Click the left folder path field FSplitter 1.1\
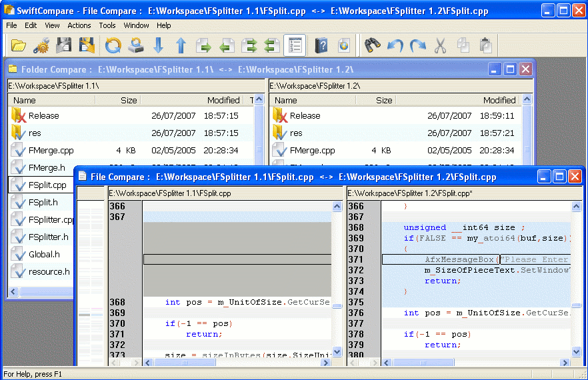The height and width of the screenshot is (380, 588). (x=136, y=86)
